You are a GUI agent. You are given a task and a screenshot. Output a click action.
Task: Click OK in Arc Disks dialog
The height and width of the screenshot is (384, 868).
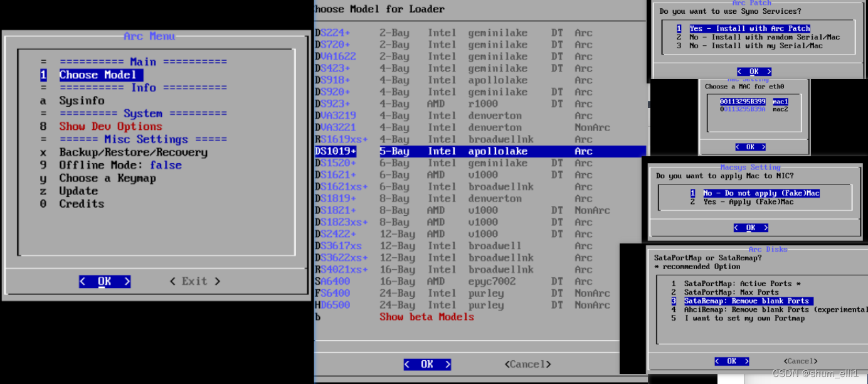pos(731,361)
